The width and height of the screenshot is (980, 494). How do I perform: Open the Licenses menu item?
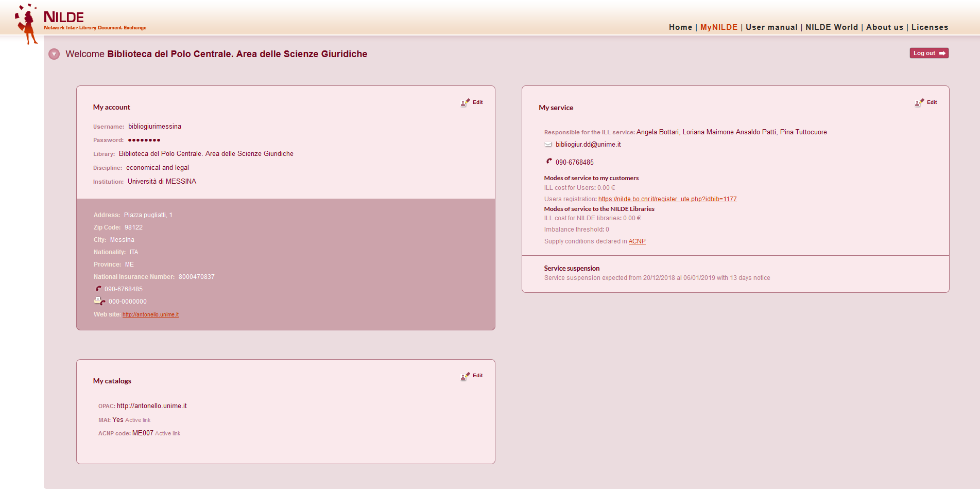pyautogui.click(x=930, y=27)
